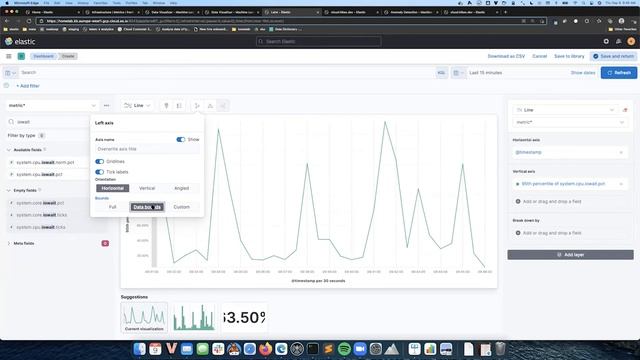The width and height of the screenshot is (640, 360).
Task: Open the help settings icon in header
Action: tap(606, 41)
